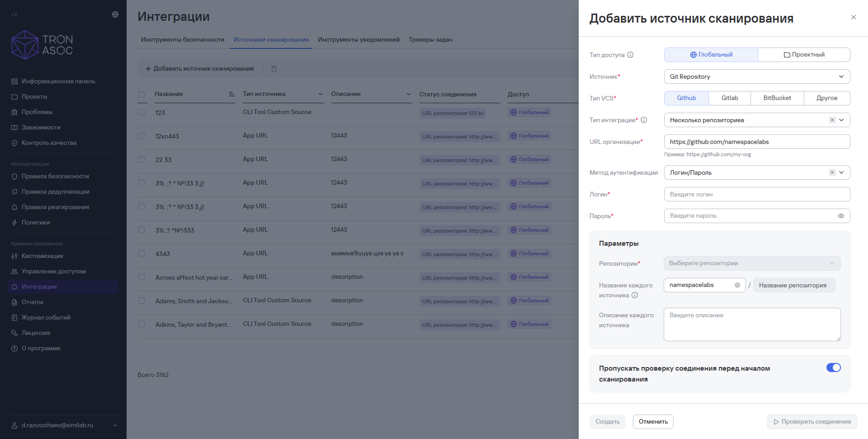The width and height of the screenshot is (868, 439).
Task: Switch to Трекеры задач tab
Action: click(x=430, y=40)
